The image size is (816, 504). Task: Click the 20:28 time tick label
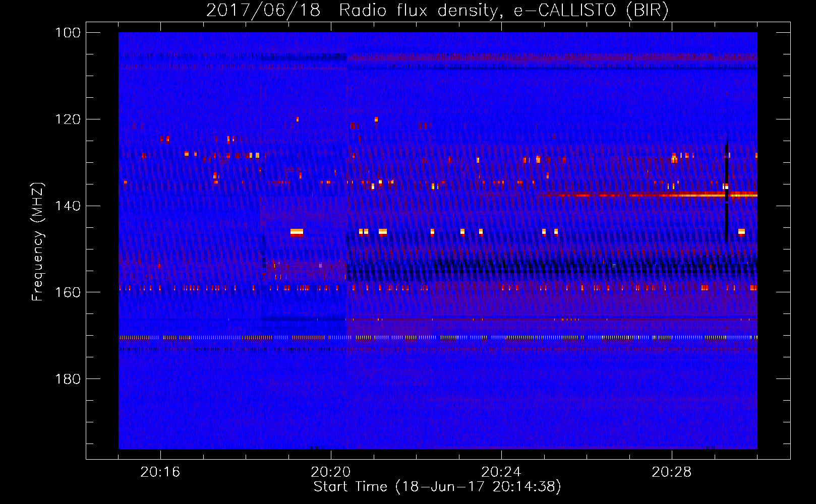click(x=672, y=472)
